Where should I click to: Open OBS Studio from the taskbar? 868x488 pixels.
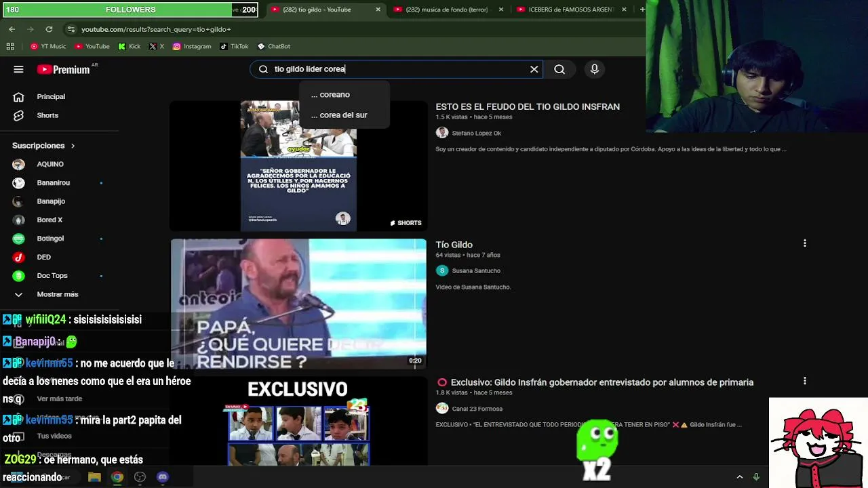[140, 477]
